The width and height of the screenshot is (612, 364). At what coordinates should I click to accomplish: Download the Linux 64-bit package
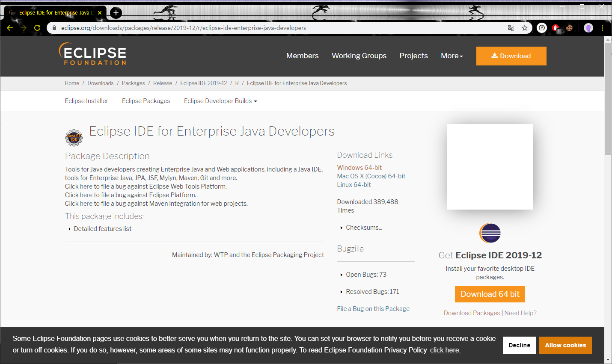pyautogui.click(x=354, y=185)
